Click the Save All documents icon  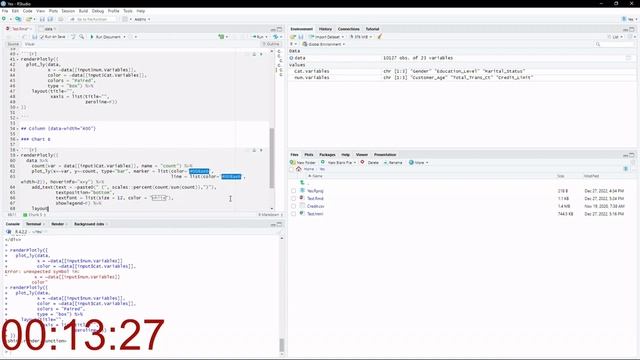click(50, 19)
